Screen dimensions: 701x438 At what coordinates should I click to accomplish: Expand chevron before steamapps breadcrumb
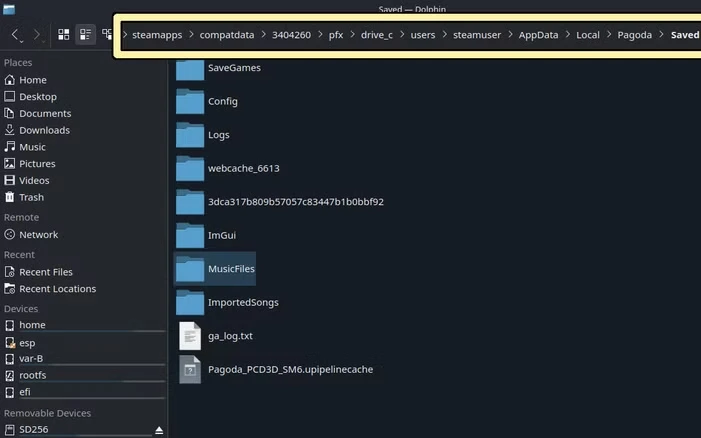pyautogui.click(x=125, y=34)
